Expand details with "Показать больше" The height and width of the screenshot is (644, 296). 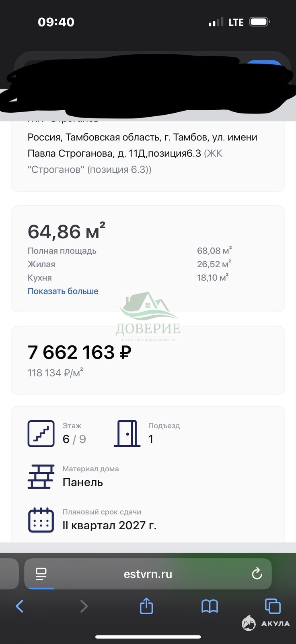point(63,291)
